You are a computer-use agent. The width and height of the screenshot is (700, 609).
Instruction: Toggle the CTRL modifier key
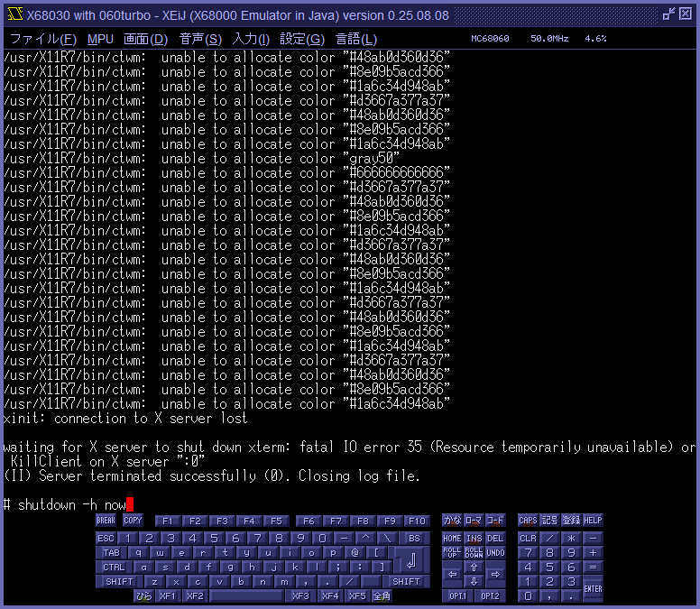point(114,567)
